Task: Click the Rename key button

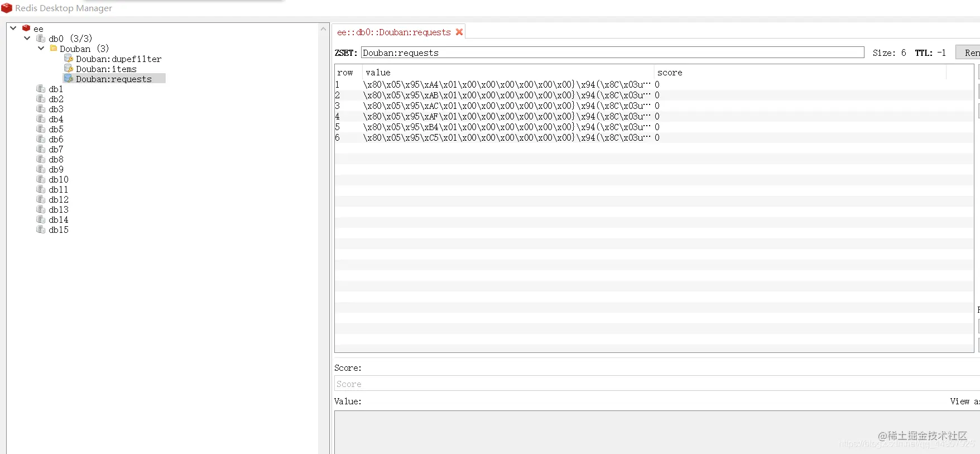Action: point(968,52)
